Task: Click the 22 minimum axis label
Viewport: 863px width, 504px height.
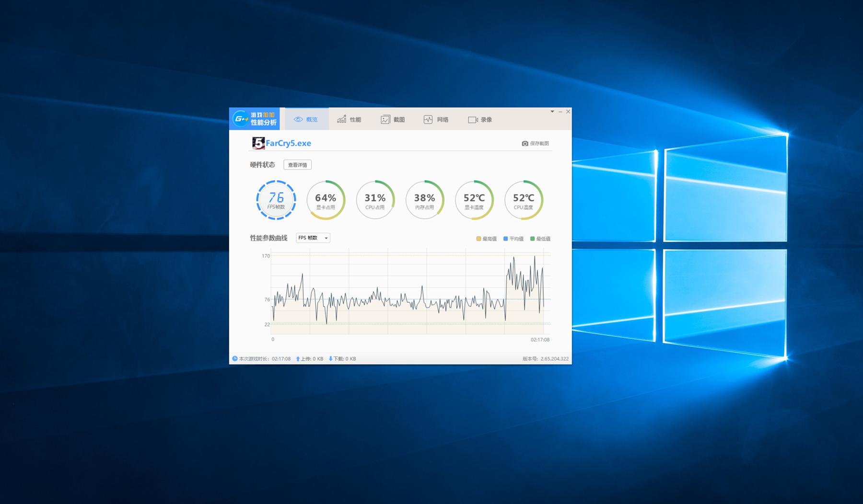Action: pyautogui.click(x=267, y=324)
